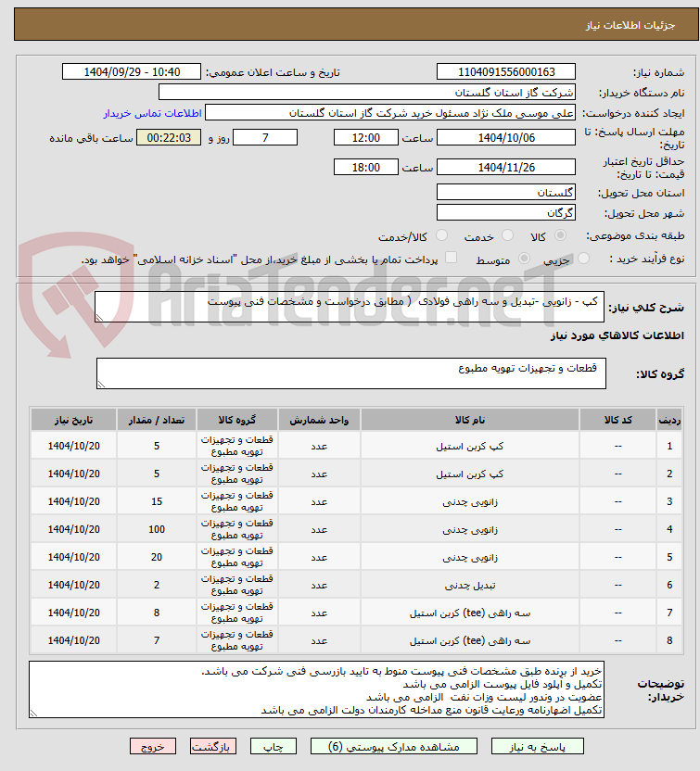Click unit عدد in row 6
Viewport: 700px width, 771px height.
click(319, 585)
